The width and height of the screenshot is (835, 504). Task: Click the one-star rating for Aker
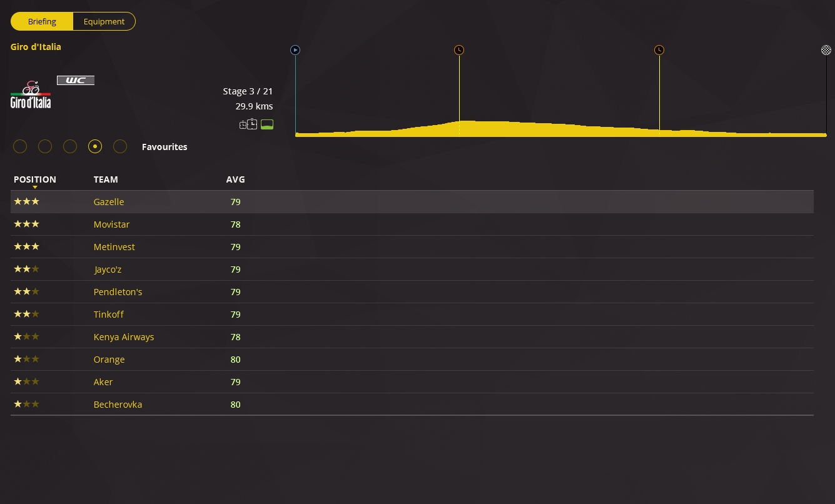(x=26, y=381)
